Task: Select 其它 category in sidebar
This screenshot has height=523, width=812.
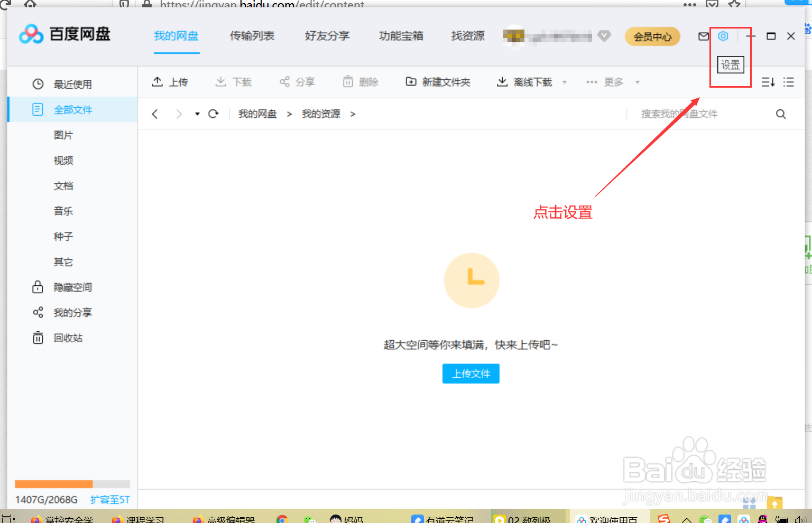Action: pos(63,262)
